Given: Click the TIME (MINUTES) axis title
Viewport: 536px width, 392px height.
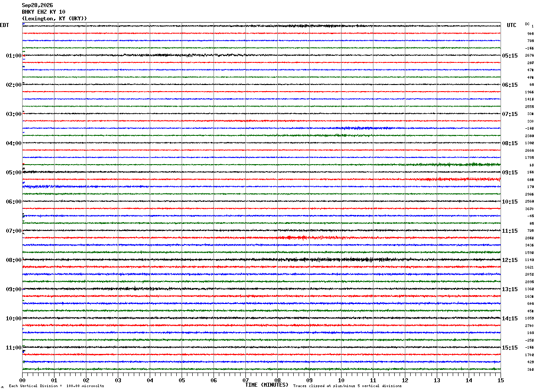Looking at the screenshot, I should click(267, 385).
